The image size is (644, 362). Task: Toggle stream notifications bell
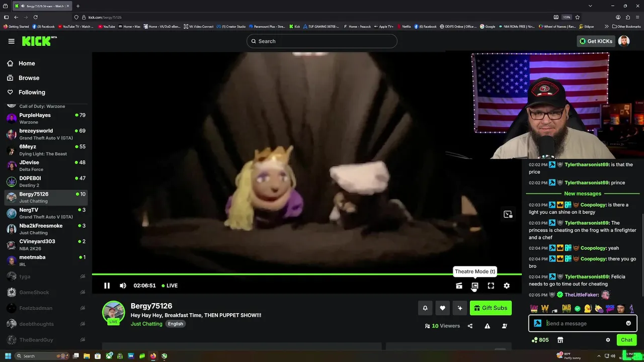click(x=425, y=308)
